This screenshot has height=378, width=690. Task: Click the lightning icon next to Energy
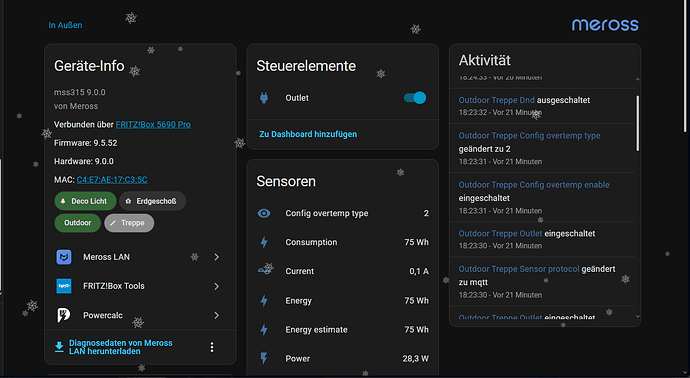tap(264, 301)
